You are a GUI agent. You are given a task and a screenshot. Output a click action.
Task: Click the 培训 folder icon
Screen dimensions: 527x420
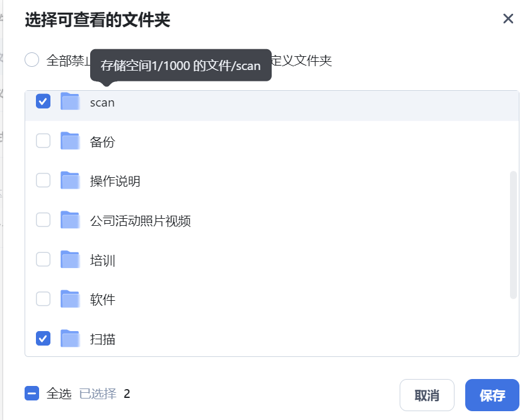[x=70, y=259]
